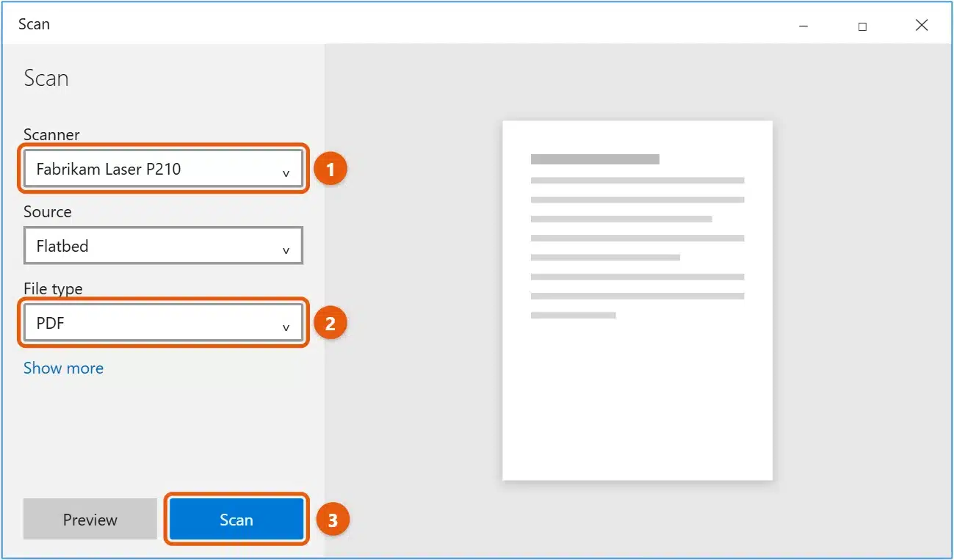Screen dimensions: 954x560
Task: Start scanning with the blue Scan button
Action: point(236,520)
